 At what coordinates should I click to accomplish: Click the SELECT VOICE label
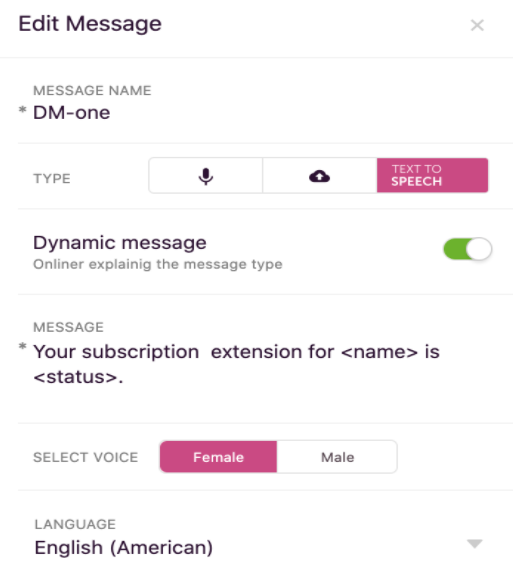(86, 457)
